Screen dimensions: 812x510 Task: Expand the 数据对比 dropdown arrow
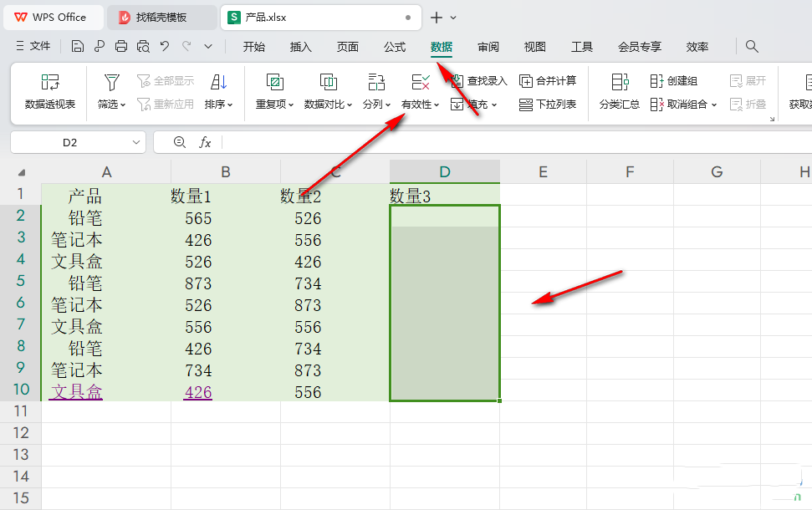[x=350, y=105]
